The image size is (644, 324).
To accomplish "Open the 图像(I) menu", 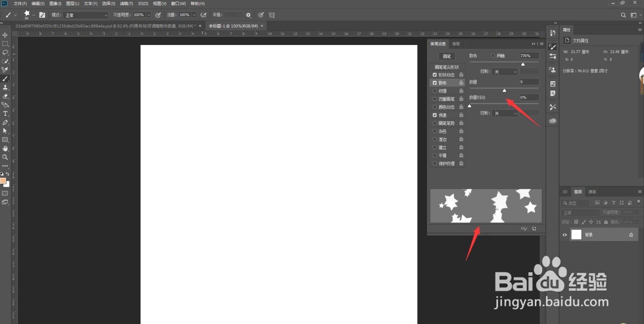I will [55, 4].
